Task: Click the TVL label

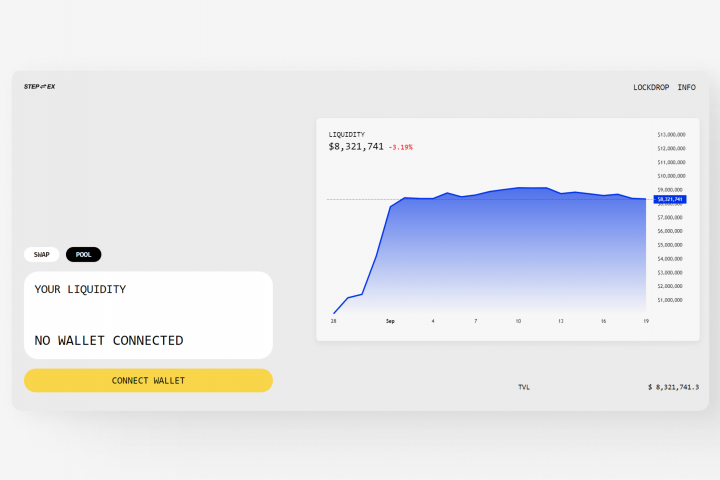Action: (x=524, y=387)
